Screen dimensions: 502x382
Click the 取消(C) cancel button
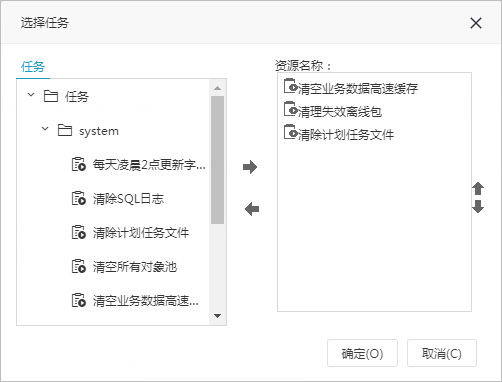point(442,353)
